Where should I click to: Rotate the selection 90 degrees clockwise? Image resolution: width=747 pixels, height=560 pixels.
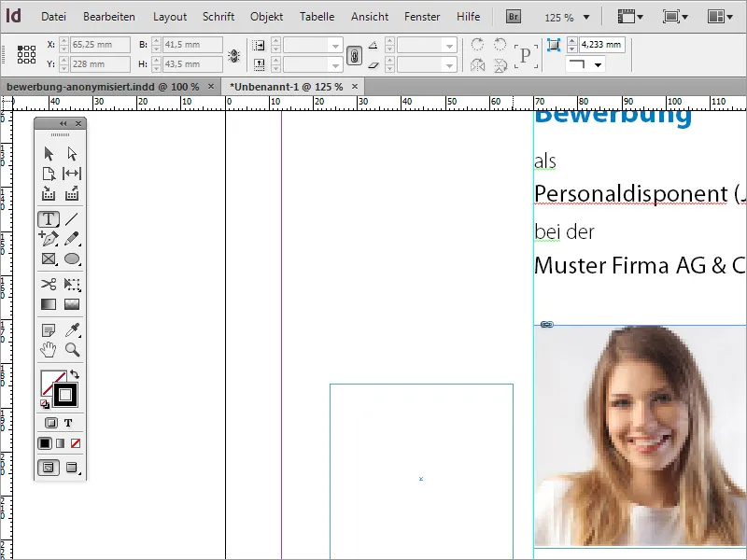(x=477, y=45)
